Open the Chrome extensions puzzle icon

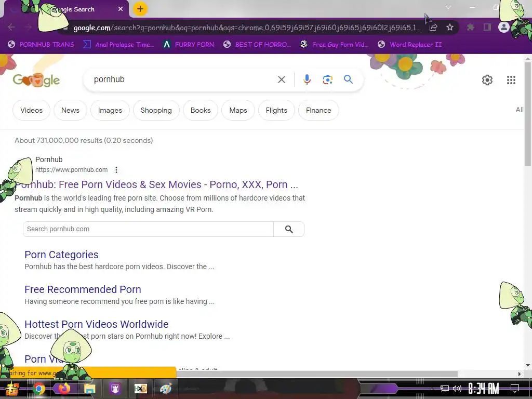pyautogui.click(x=470, y=28)
